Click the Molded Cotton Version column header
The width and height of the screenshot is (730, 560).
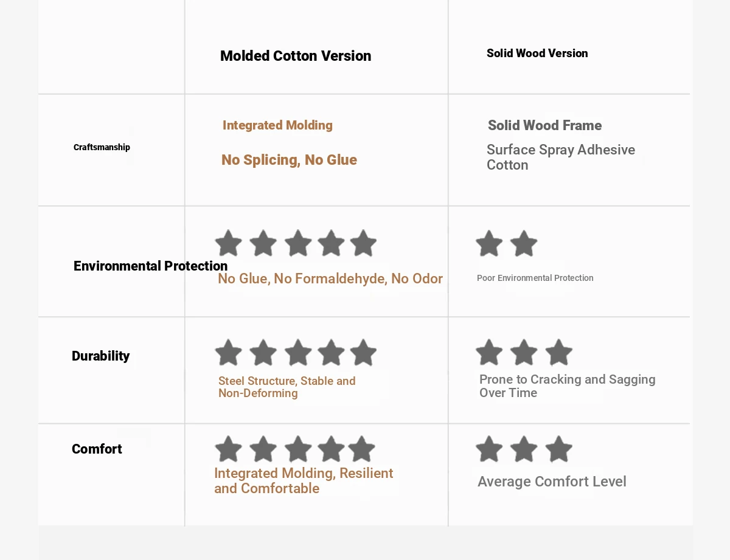pyautogui.click(x=296, y=56)
